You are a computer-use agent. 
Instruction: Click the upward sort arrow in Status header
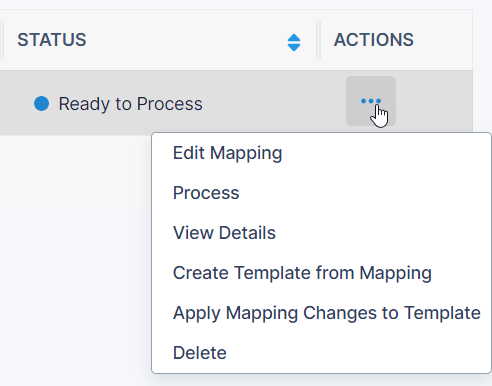pyautogui.click(x=294, y=37)
